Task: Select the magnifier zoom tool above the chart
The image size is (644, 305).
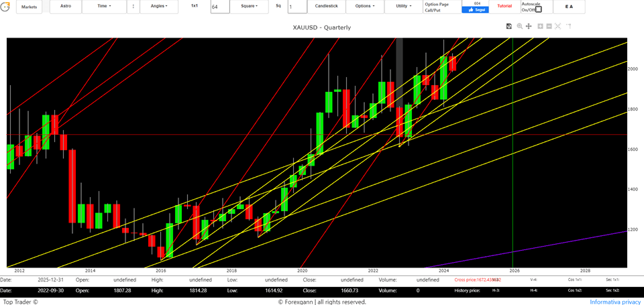Action: click(x=519, y=26)
